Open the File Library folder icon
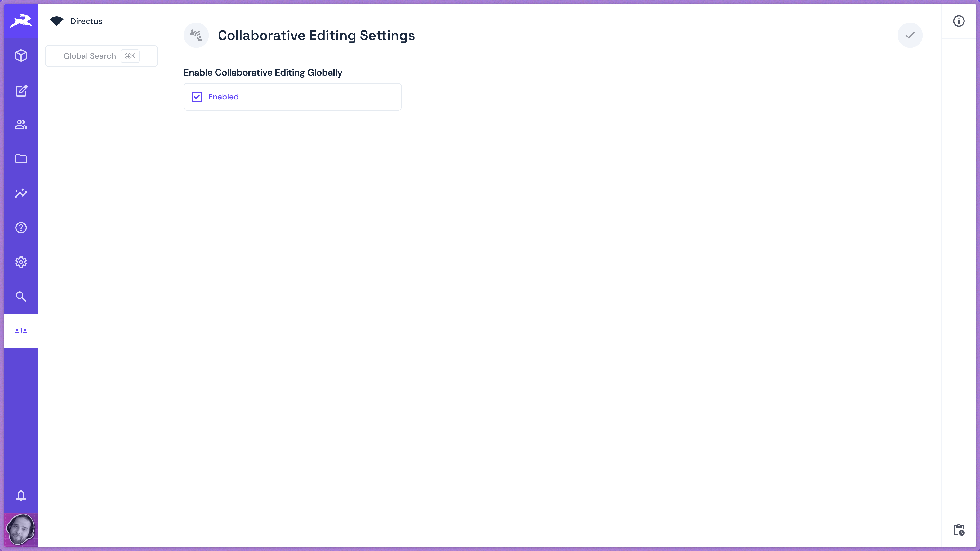980x551 pixels. (21, 159)
